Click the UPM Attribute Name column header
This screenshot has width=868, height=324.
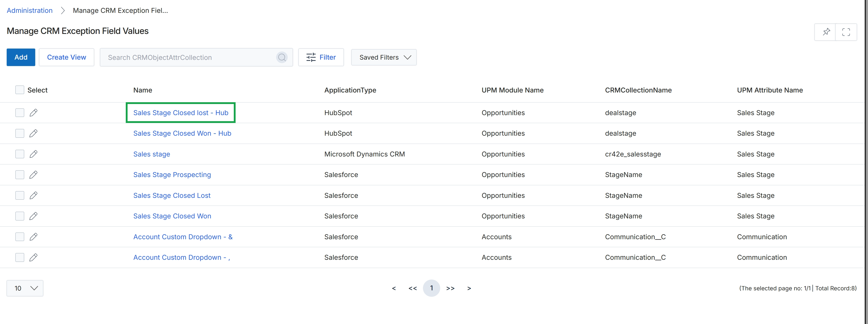pos(770,90)
